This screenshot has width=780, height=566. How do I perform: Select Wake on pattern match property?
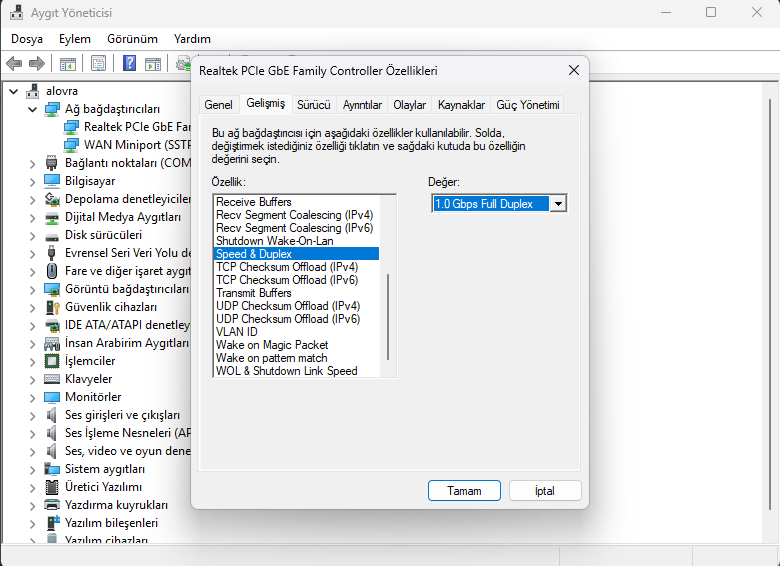tap(296, 358)
